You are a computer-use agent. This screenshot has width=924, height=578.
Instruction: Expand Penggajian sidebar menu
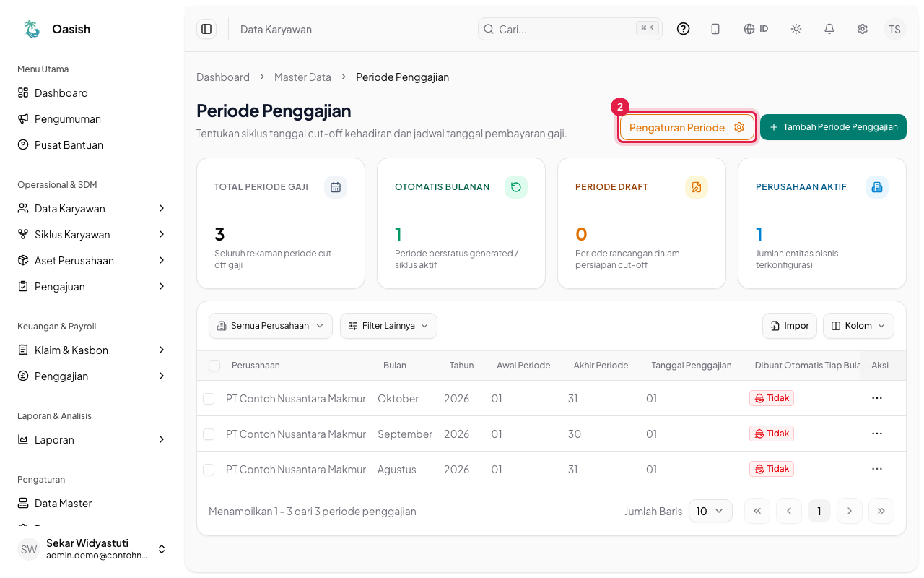pos(92,376)
